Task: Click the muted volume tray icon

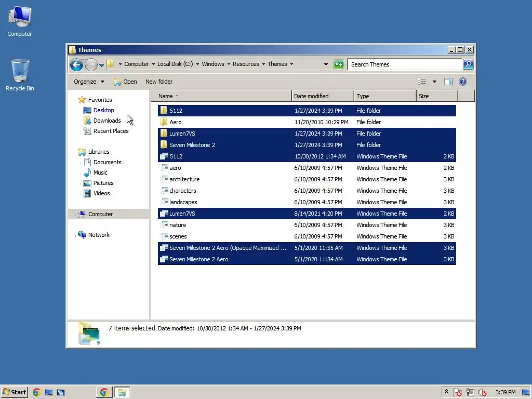Action: click(482, 392)
